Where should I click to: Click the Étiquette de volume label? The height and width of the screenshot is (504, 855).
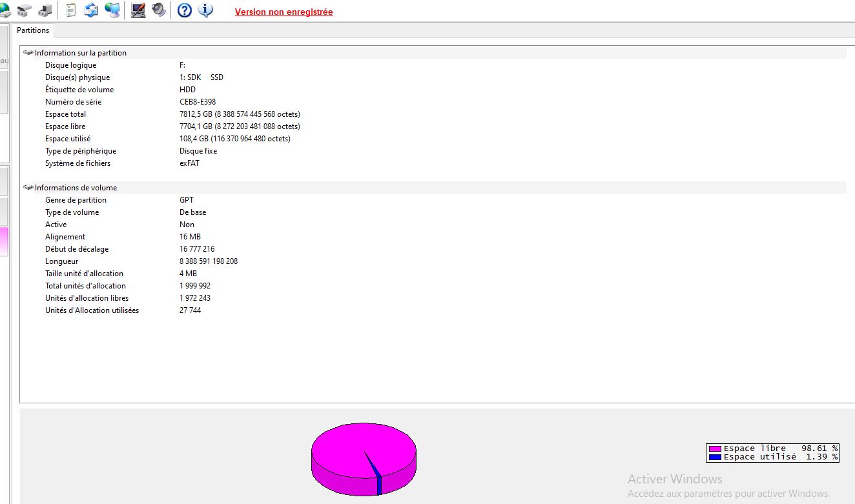coord(79,90)
